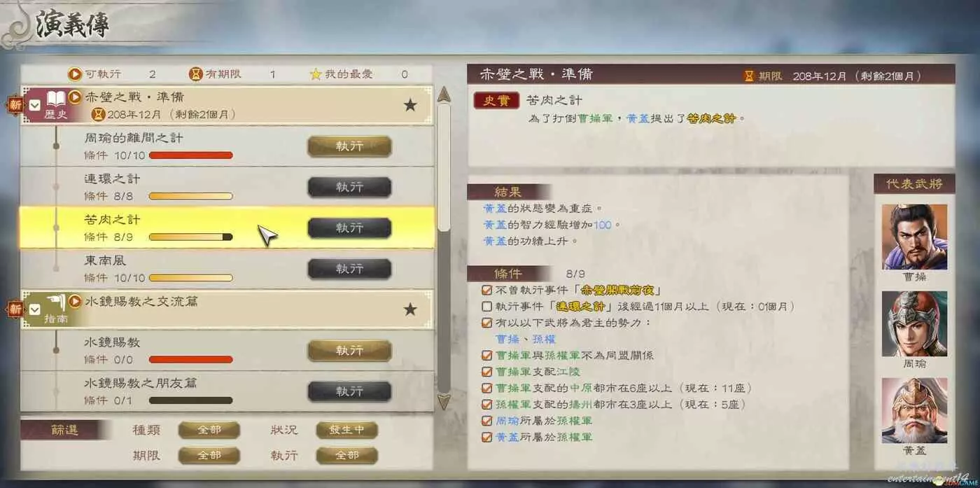This screenshot has height=488, width=980.
Task: Collapse the 赤壁之戰・準備 event group
Action: 35,106
